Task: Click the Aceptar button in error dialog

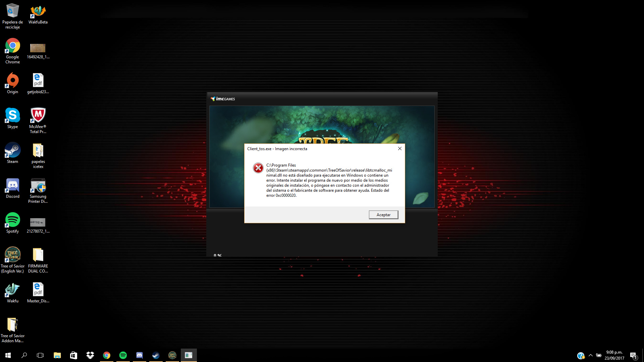Action: pos(383,215)
